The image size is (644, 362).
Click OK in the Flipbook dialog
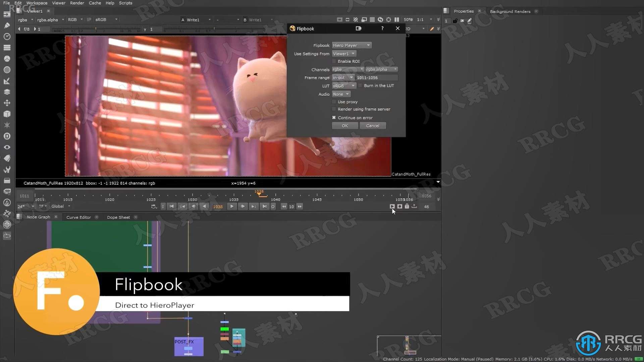345,126
